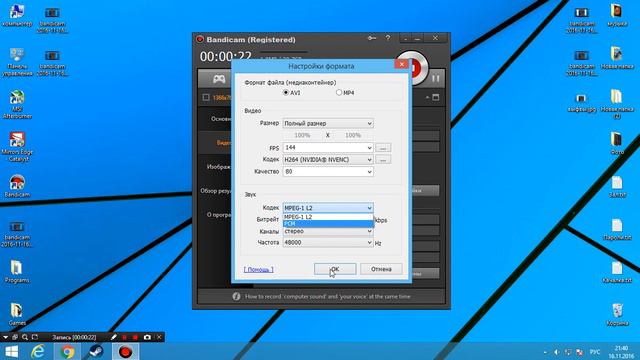Click the ellipsis button next to video Кодек
Viewport: 640px width, 360px height.
[x=383, y=160]
